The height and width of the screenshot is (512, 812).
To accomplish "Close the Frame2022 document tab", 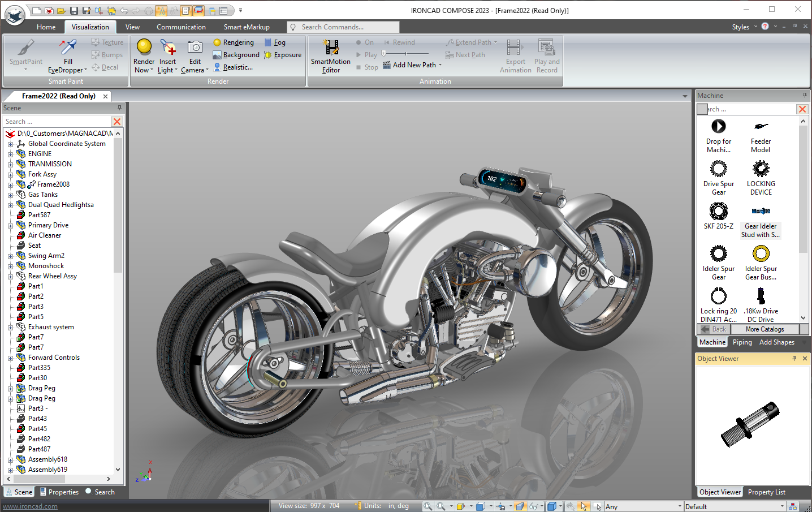I will [x=105, y=96].
